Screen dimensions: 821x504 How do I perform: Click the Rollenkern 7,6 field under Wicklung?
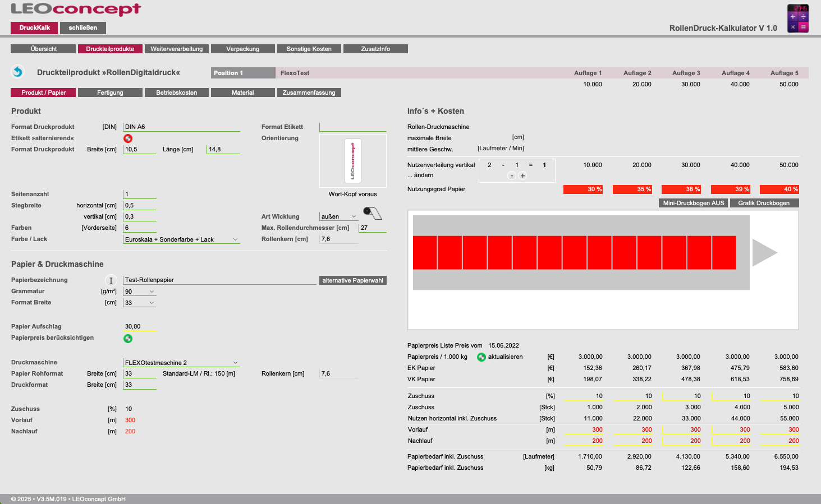tap(339, 239)
